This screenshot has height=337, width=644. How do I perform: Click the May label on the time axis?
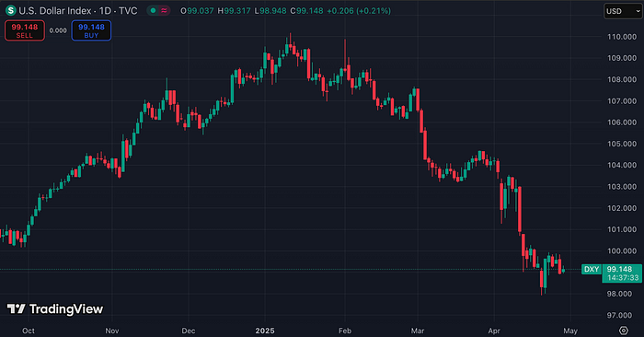pyautogui.click(x=570, y=331)
